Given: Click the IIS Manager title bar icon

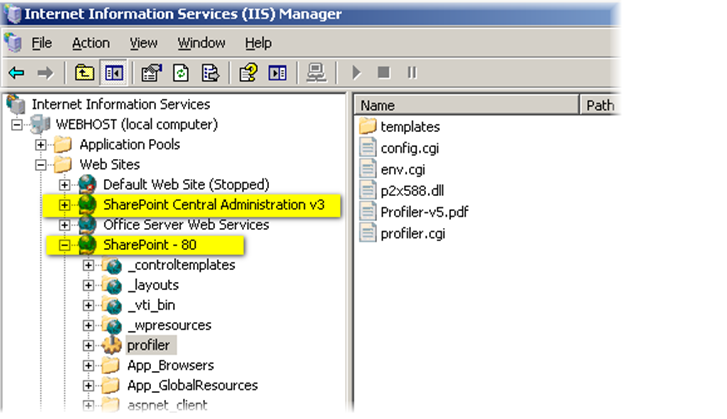Looking at the screenshot, I should click(13, 14).
